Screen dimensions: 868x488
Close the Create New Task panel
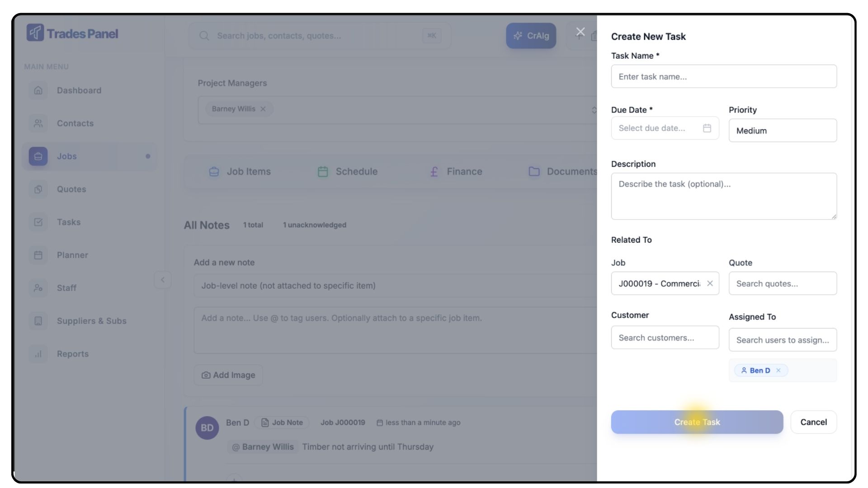pos(580,32)
